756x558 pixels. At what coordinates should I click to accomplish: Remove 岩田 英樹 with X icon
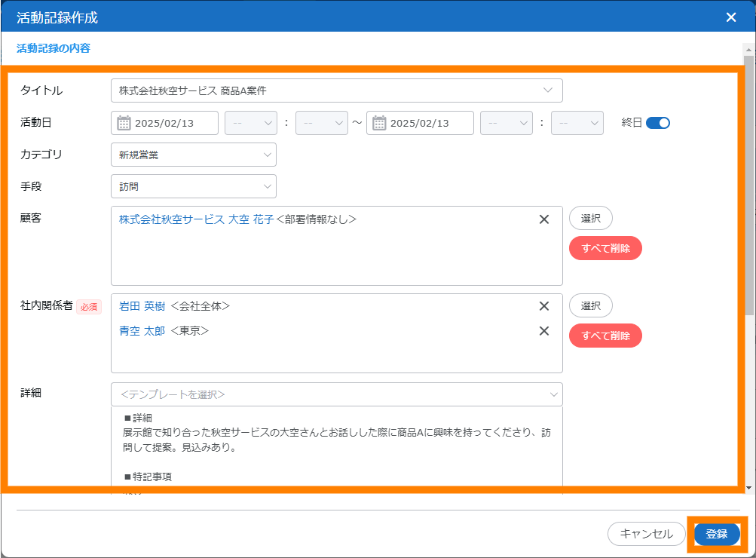(x=543, y=306)
